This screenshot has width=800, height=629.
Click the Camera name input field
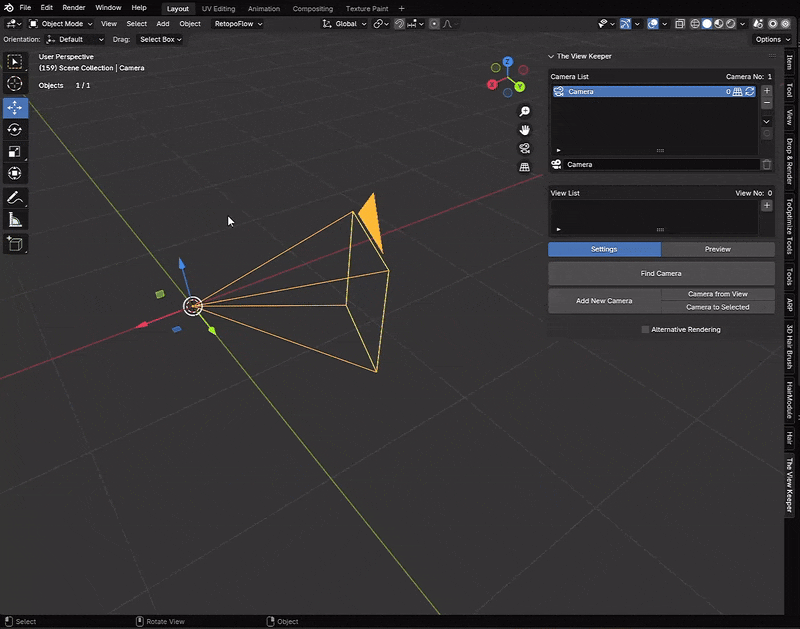click(x=662, y=164)
